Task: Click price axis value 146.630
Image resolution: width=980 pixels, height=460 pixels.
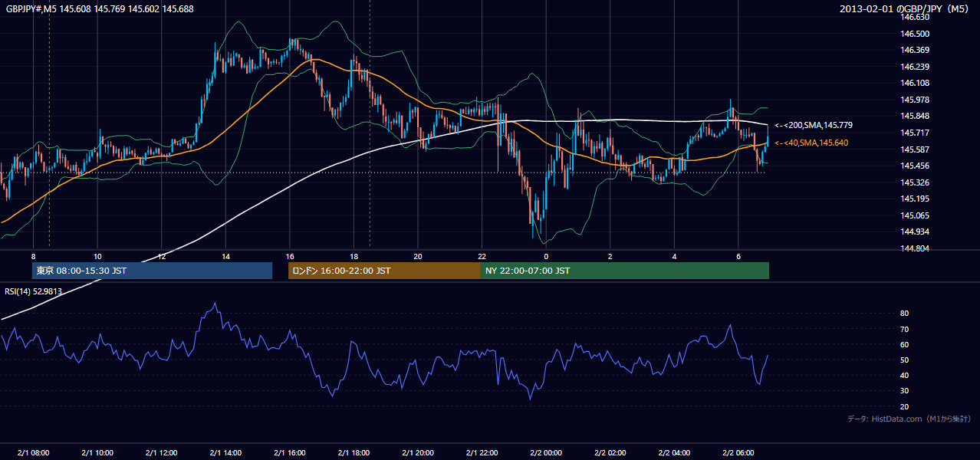Action: 915,17
